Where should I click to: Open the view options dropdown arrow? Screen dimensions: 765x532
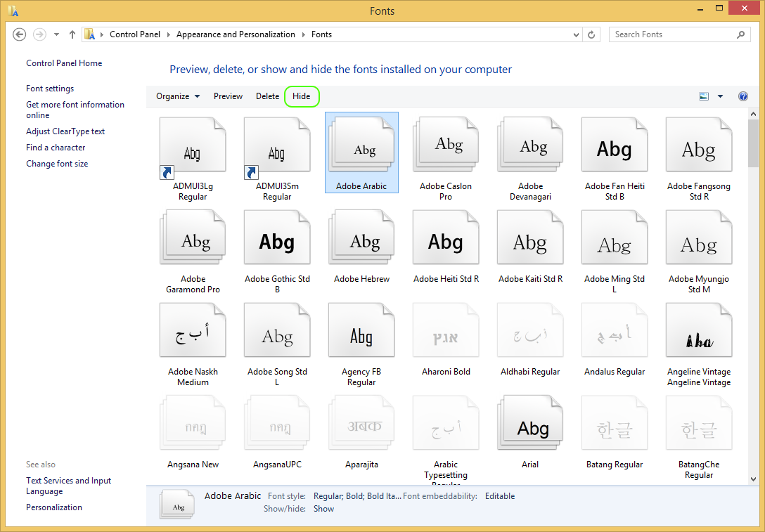pos(719,96)
